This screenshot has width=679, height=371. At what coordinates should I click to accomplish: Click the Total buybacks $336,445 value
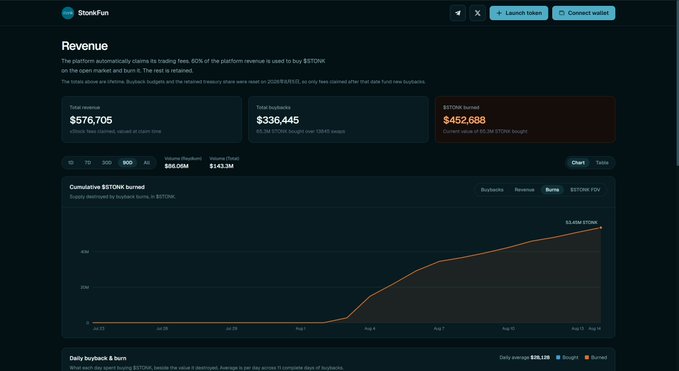click(278, 120)
